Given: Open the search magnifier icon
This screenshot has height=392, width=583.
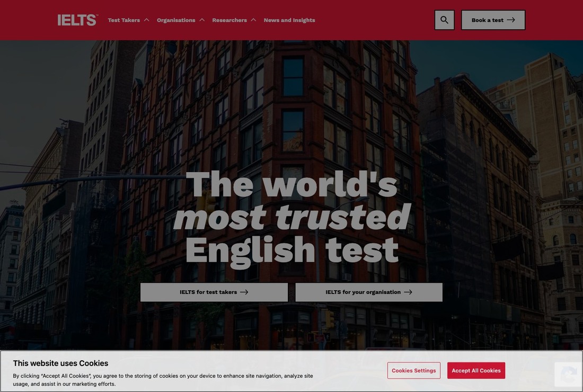Looking at the screenshot, I should [x=444, y=20].
